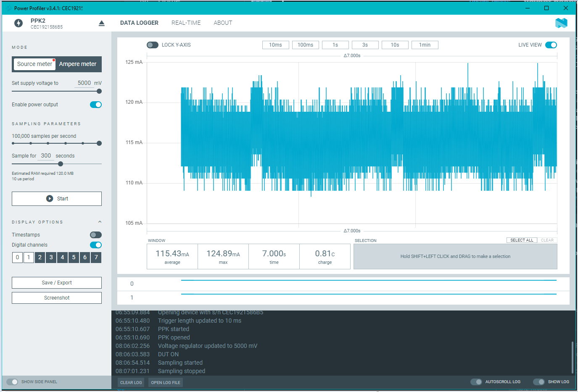
Task: Click the supply voltage slider handle
Action: 99,91
